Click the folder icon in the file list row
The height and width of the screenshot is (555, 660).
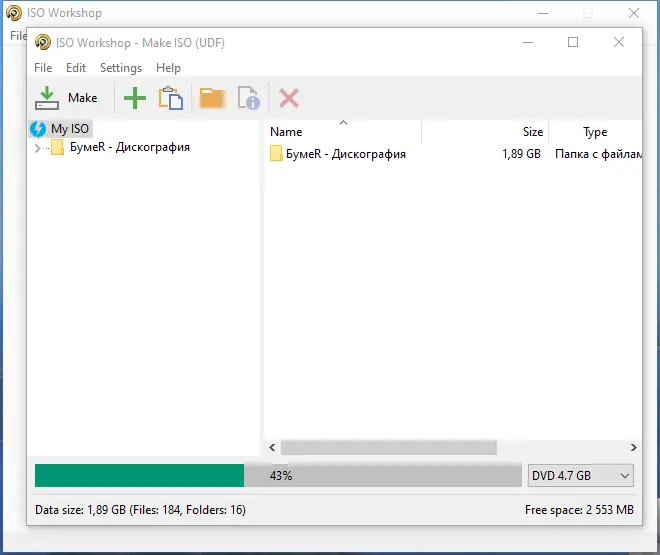(276, 154)
